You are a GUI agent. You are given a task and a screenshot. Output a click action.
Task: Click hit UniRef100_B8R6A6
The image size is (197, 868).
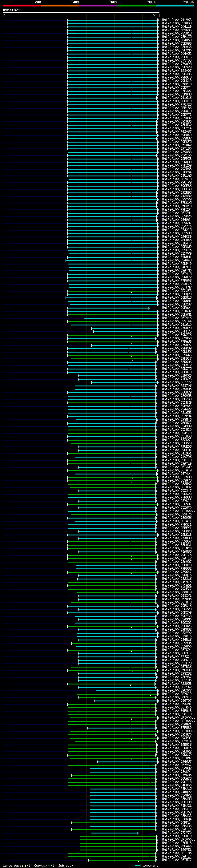click(x=177, y=362)
